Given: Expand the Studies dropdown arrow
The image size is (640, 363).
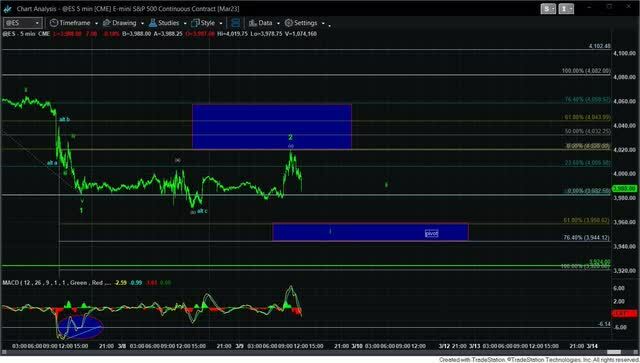Looking at the screenshot, I should pyautogui.click(x=185, y=23).
